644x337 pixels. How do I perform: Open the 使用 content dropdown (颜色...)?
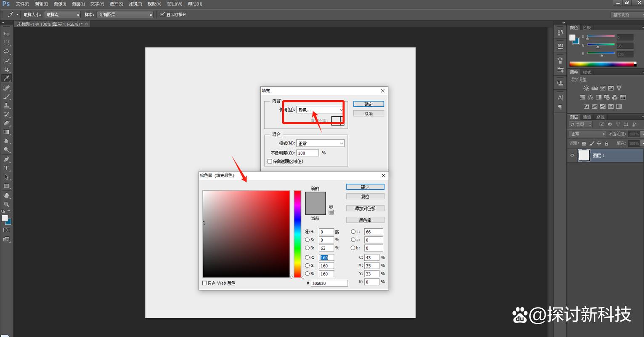320,110
